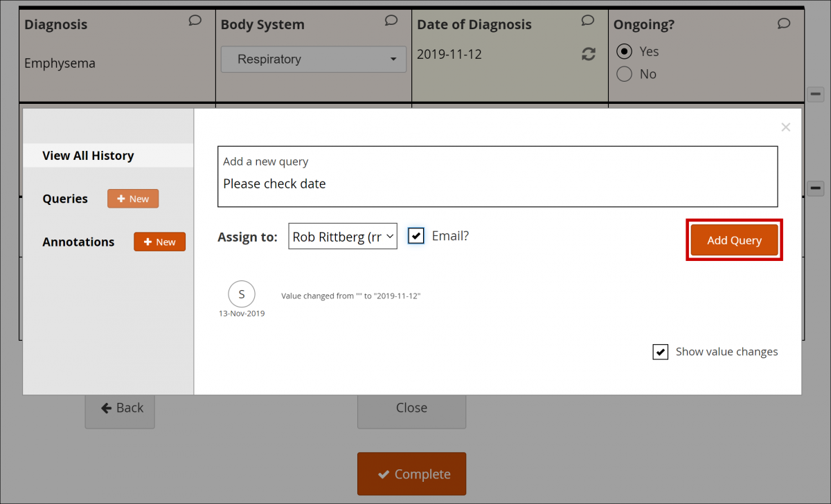Dismiss the dialog with the X icon

[785, 127]
